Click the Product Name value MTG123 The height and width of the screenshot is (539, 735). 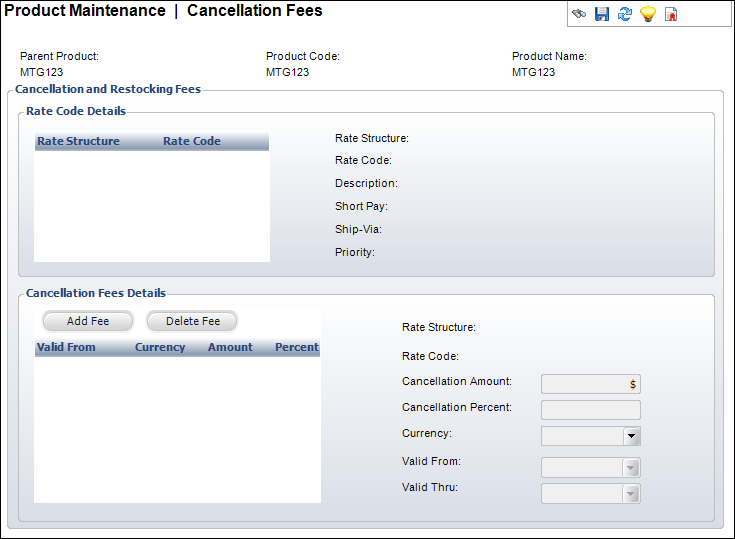point(533,72)
